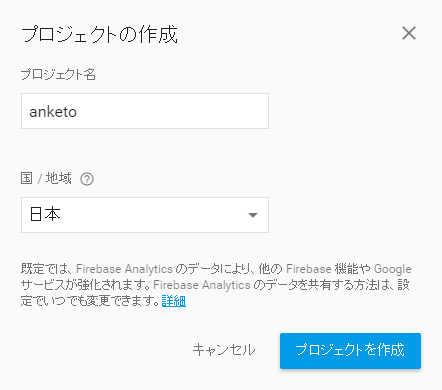Click empty area of project name field
This screenshot has height=390, width=442.
(x=173, y=111)
